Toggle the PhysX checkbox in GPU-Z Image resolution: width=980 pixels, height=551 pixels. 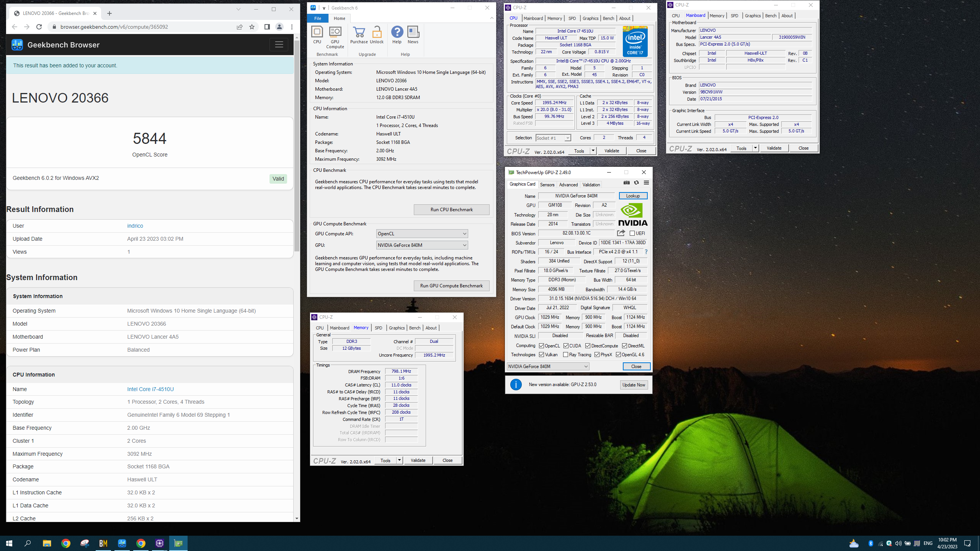click(x=597, y=355)
